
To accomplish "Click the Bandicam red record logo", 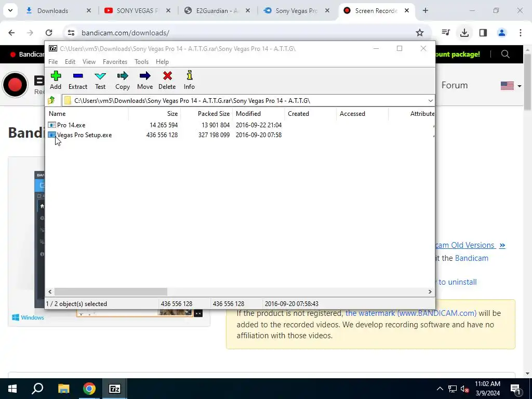I will point(15,85).
